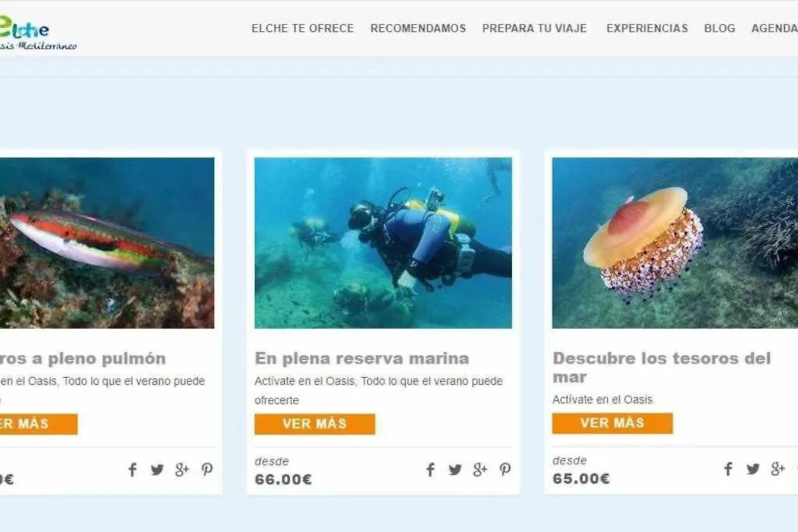
Task: Share 'Descubre los tesoros del mar' on Google Plus
Action: point(778,468)
